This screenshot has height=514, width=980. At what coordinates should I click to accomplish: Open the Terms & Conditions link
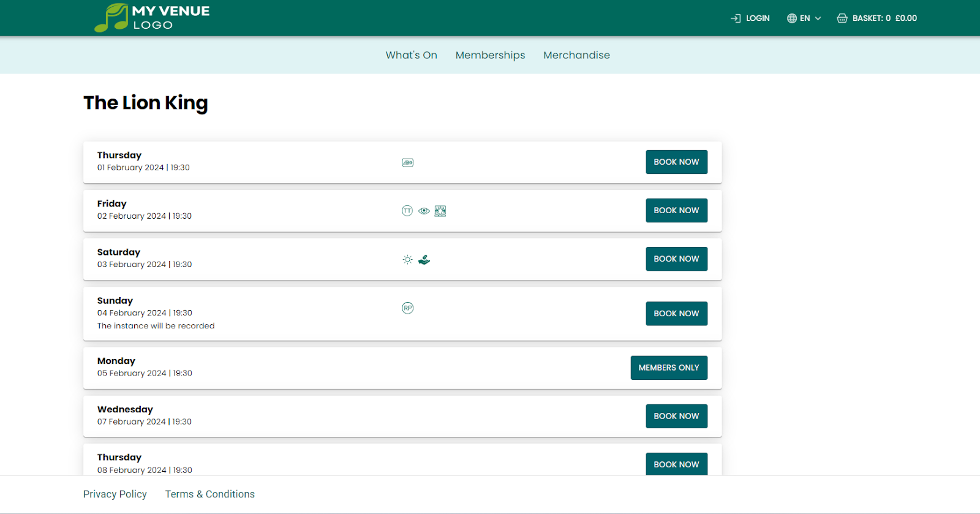pyautogui.click(x=209, y=494)
